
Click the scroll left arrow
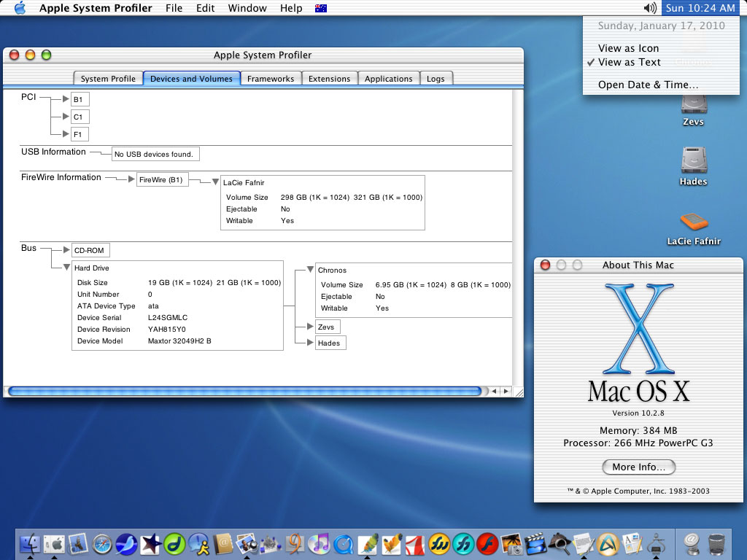click(x=494, y=392)
